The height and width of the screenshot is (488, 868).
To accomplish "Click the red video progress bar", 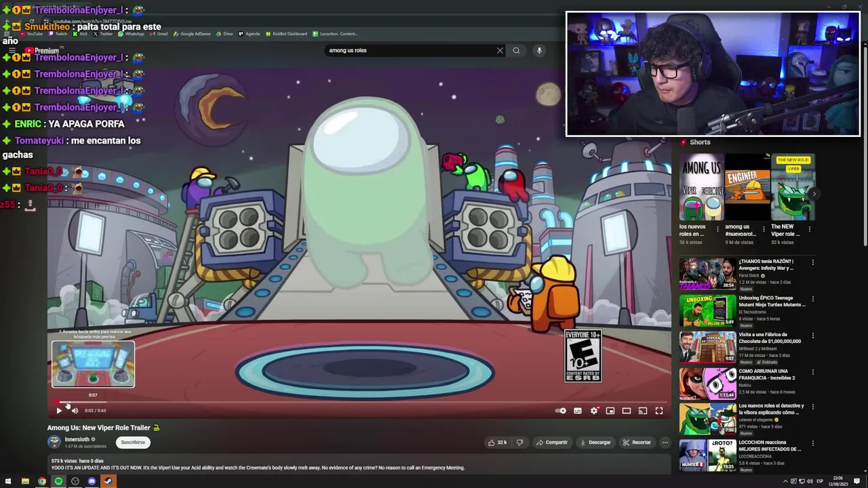I will tap(359, 402).
